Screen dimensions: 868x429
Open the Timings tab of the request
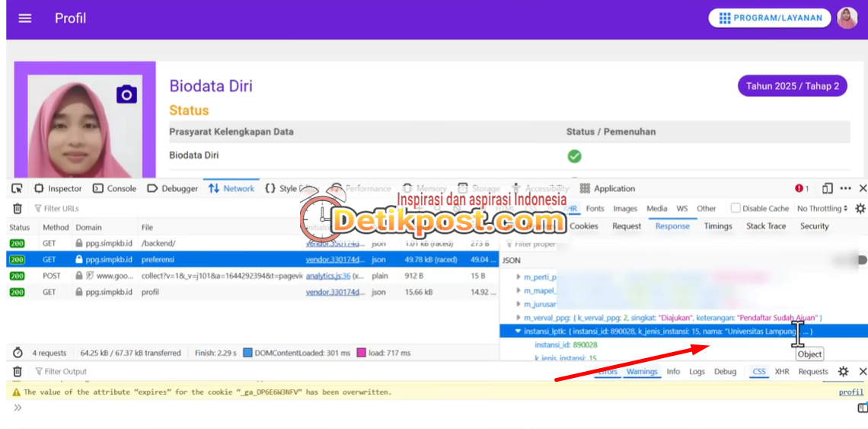[717, 226]
